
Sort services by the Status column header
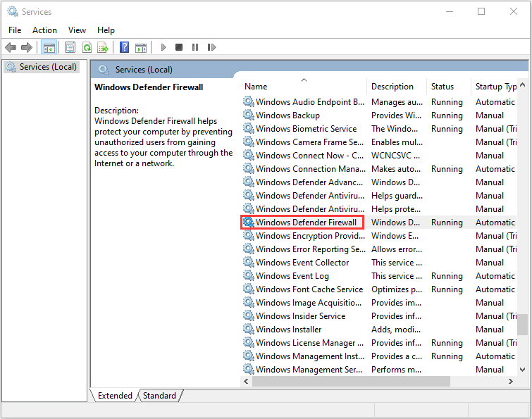[443, 87]
